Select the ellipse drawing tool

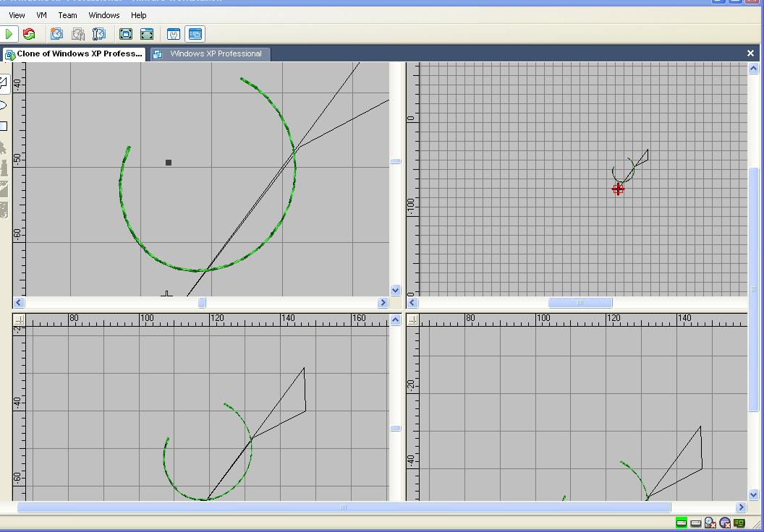click(x=3, y=106)
